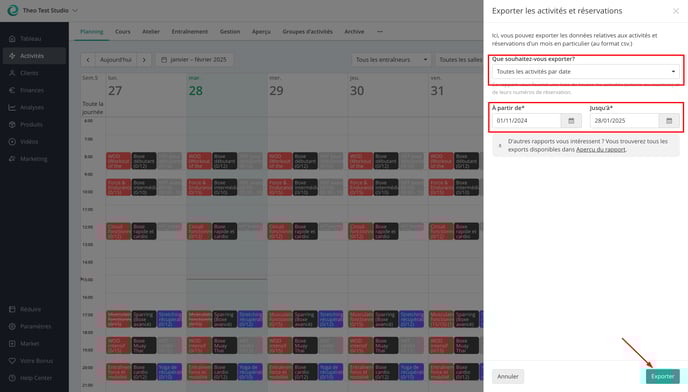Image resolution: width=688 pixels, height=392 pixels.
Task: Click Votre Bonus label in sidebar
Action: (x=36, y=360)
